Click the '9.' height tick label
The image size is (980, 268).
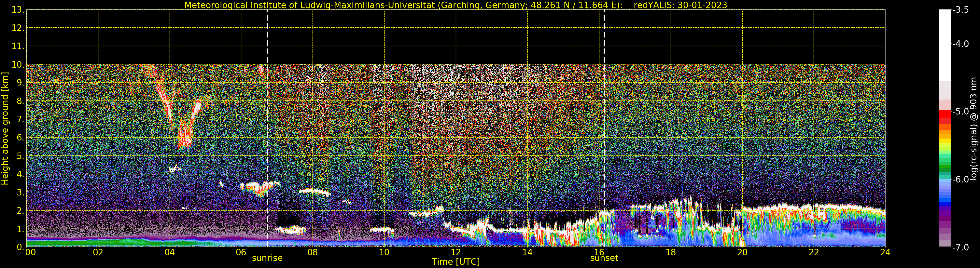(x=20, y=83)
